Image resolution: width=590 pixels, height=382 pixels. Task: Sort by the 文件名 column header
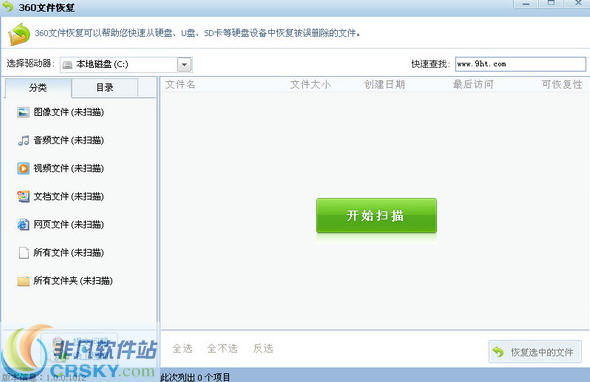181,84
